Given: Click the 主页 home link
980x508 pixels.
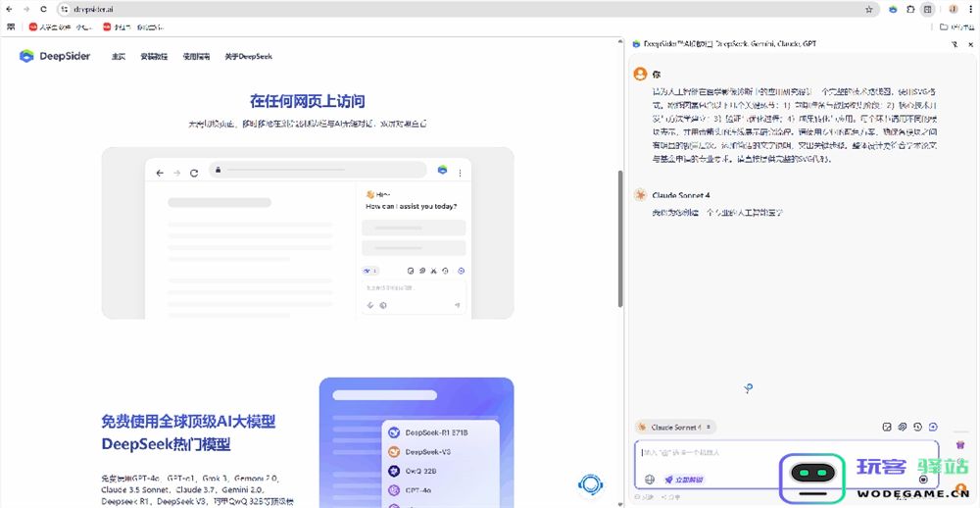Looking at the screenshot, I should [119, 57].
